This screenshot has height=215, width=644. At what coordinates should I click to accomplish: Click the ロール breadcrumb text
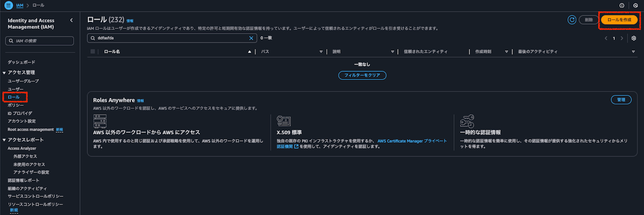[38, 6]
